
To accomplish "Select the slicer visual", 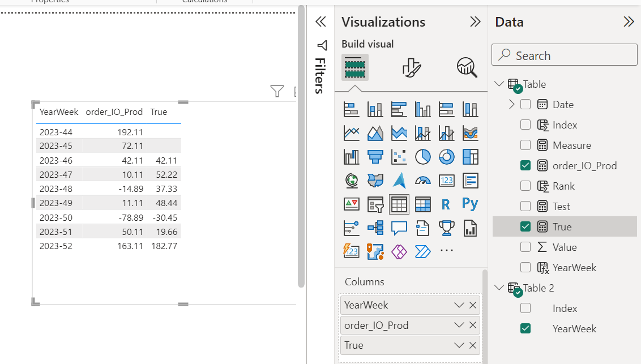I will [x=375, y=204].
